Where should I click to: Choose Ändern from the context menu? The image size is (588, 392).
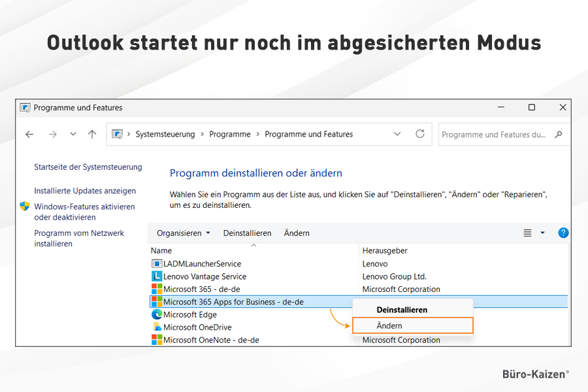389,325
